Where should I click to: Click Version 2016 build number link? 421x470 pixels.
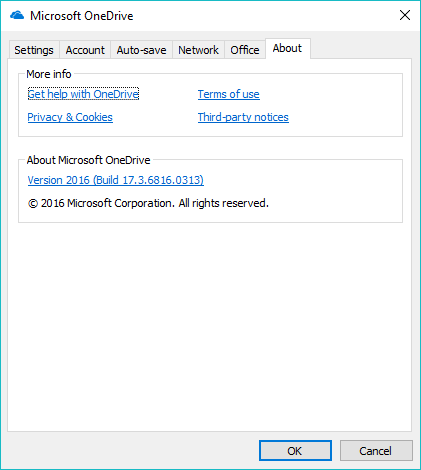116,180
